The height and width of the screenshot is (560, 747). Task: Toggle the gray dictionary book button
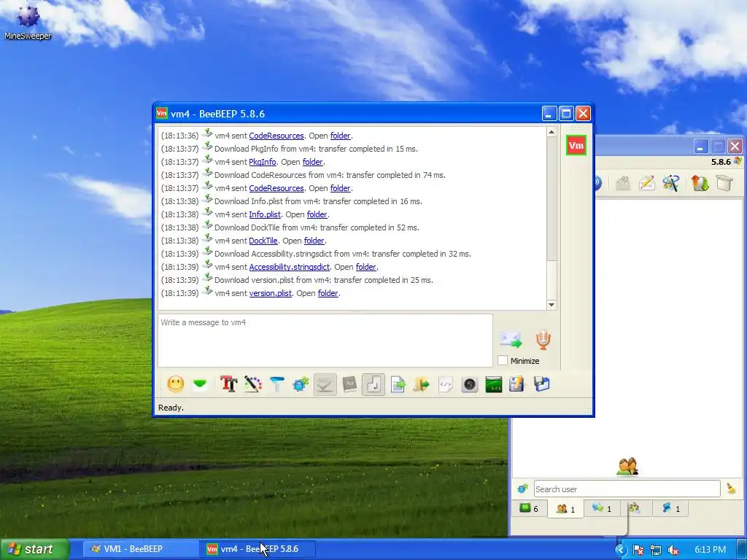[x=349, y=384]
